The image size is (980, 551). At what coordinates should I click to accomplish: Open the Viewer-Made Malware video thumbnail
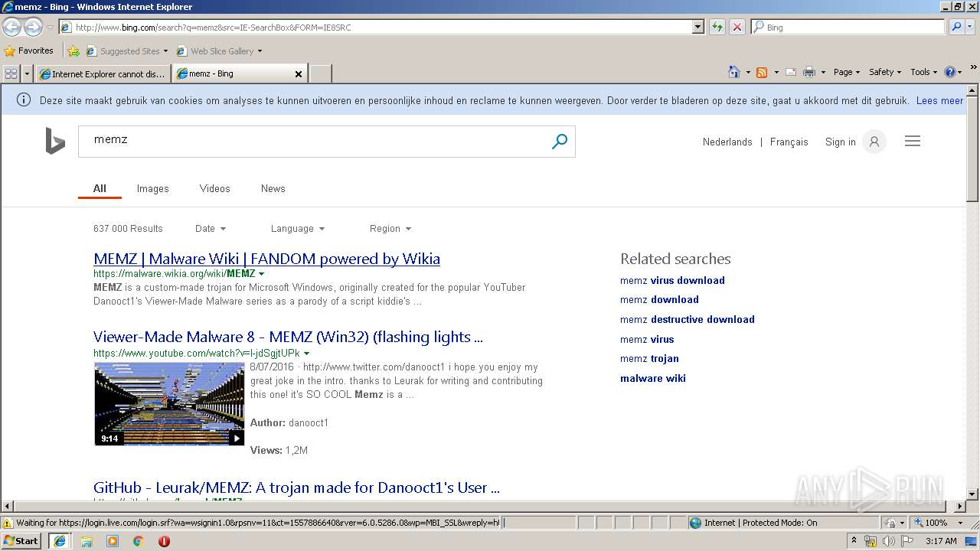click(168, 403)
